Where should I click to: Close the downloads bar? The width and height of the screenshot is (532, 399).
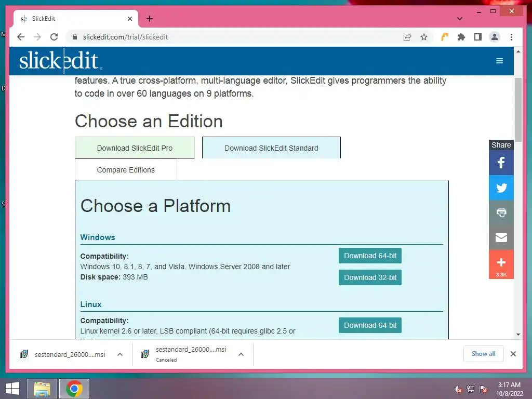[513, 354]
